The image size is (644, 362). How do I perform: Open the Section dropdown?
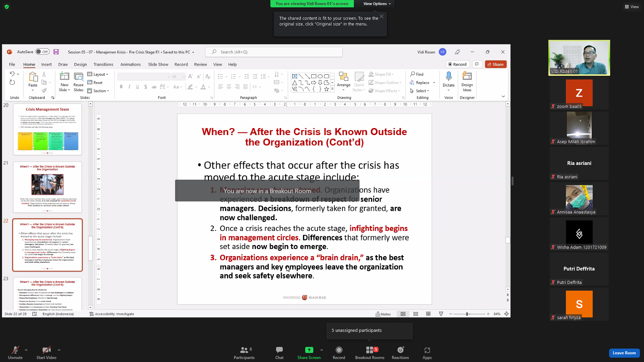coord(98,91)
